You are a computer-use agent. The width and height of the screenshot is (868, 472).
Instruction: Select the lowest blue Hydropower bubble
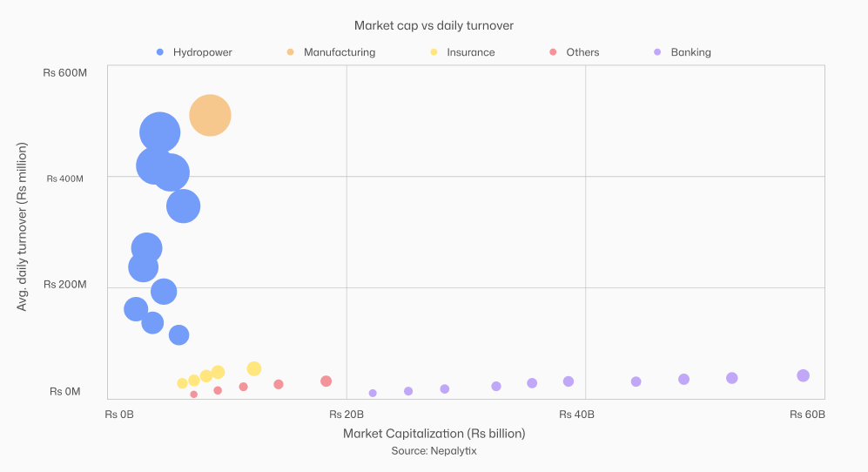pos(178,334)
